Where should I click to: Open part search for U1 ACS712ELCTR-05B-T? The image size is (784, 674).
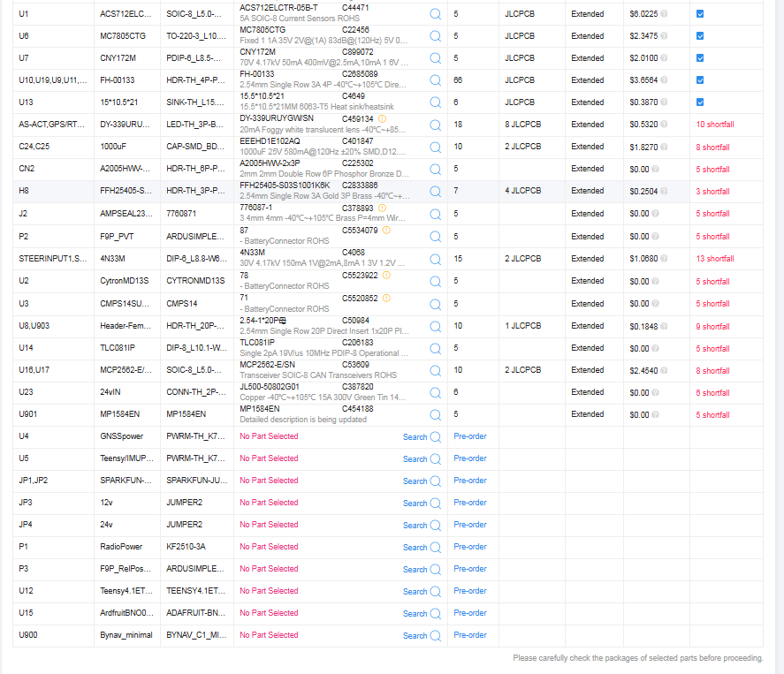click(x=436, y=14)
